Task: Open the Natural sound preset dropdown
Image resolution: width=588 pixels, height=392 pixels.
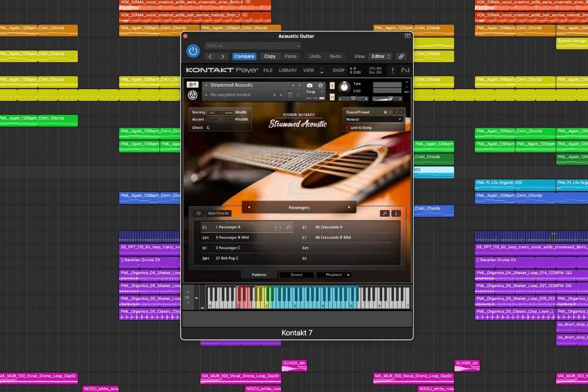Action: point(374,120)
